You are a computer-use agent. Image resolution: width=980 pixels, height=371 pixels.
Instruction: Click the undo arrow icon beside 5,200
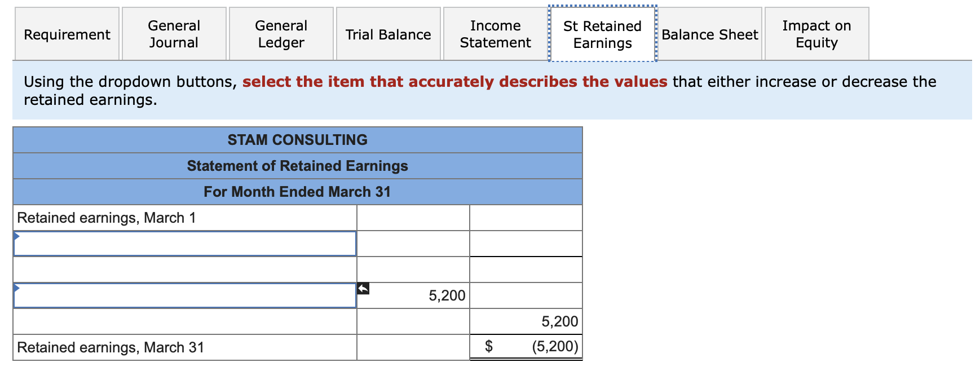pyautogui.click(x=364, y=289)
